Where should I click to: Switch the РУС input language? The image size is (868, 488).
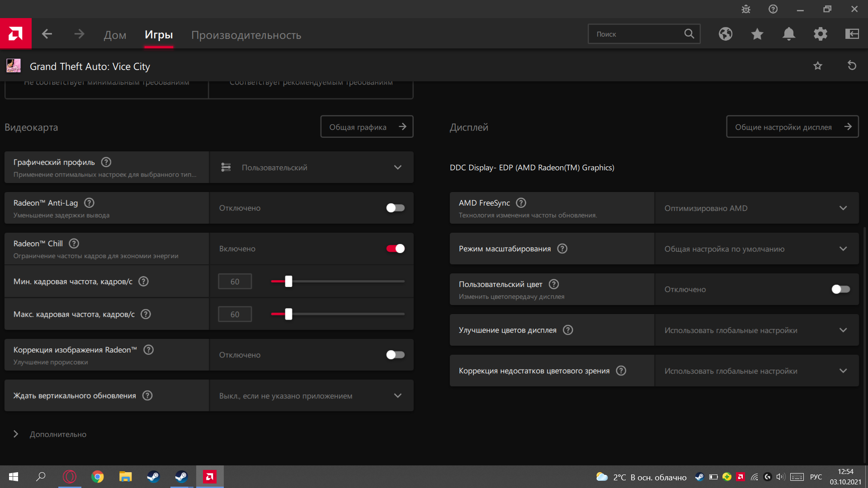(816, 477)
